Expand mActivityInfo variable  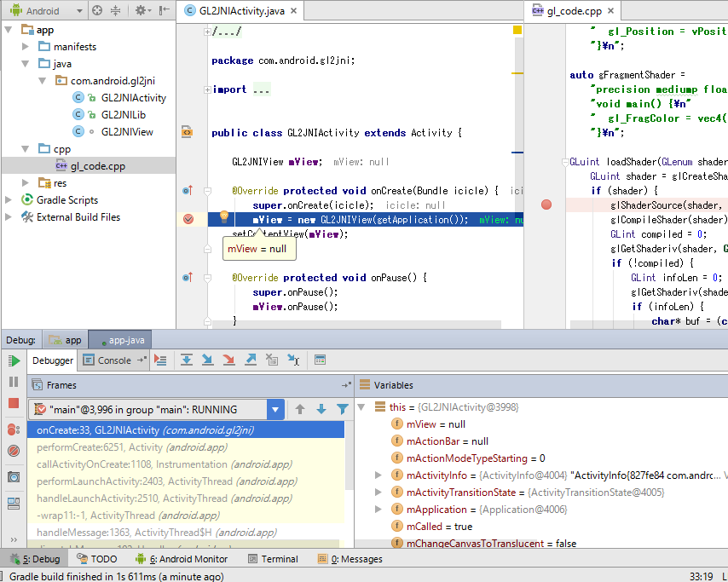[378, 475]
